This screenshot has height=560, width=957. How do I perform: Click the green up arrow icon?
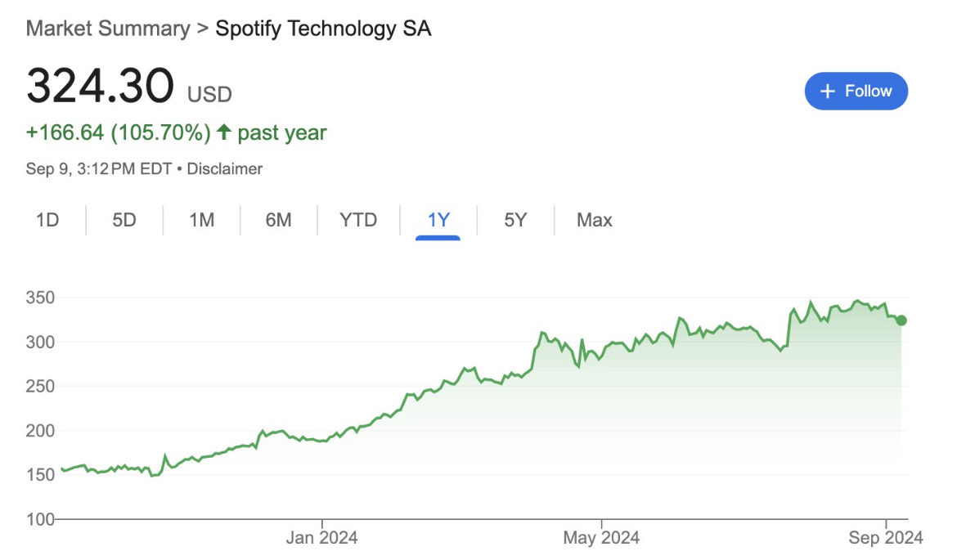pos(223,132)
